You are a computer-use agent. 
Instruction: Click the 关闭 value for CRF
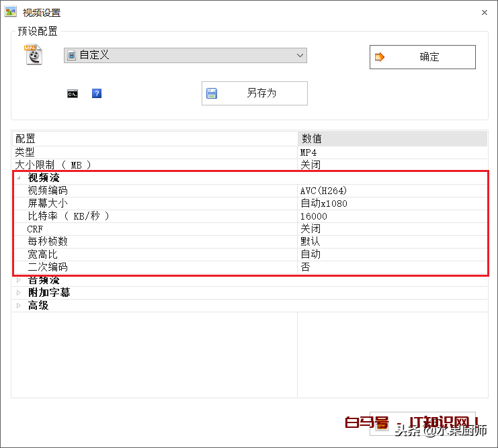click(310, 229)
